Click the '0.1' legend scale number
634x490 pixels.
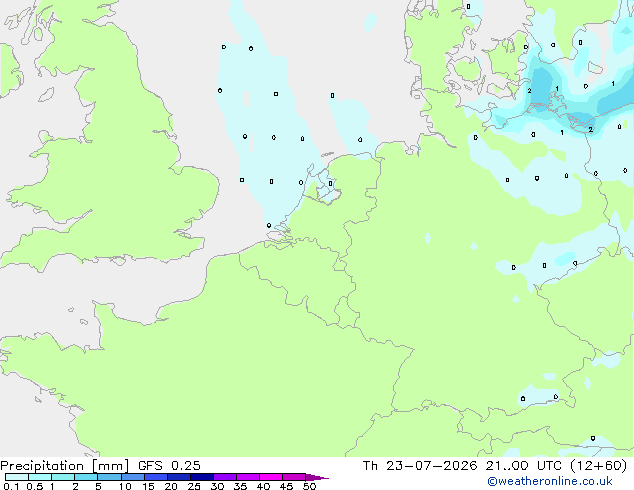pos(11,486)
